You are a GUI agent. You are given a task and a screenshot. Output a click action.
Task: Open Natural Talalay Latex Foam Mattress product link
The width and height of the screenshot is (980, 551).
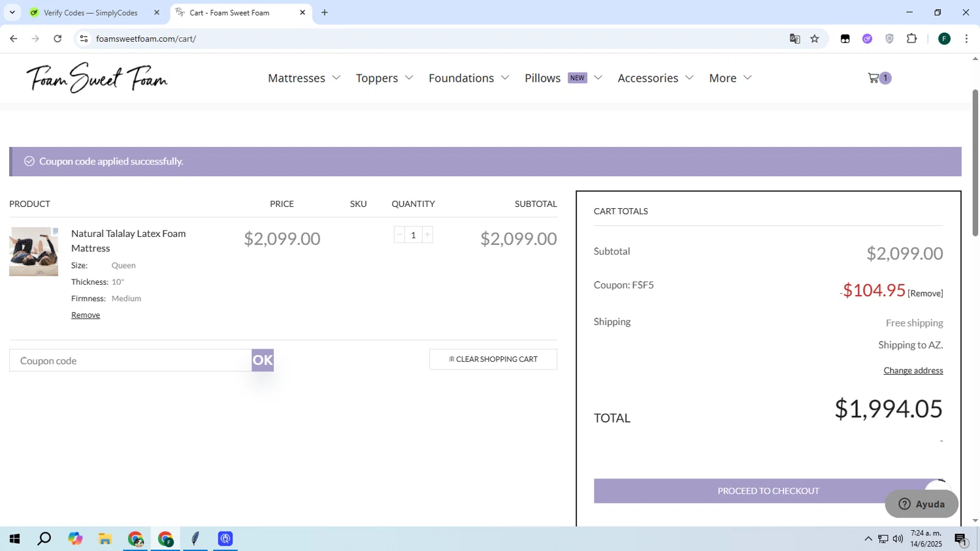tap(128, 241)
